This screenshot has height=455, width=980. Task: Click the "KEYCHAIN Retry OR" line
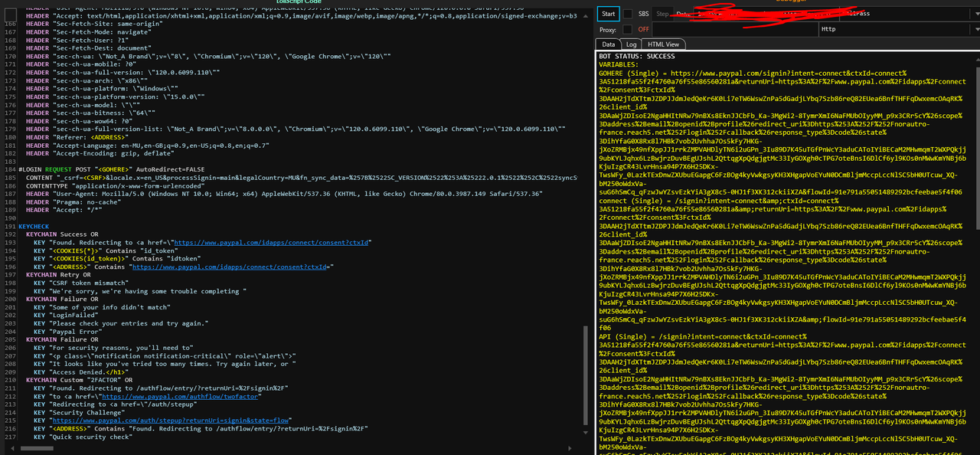click(x=58, y=273)
